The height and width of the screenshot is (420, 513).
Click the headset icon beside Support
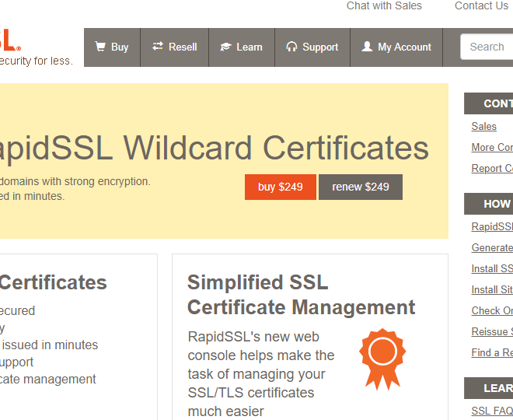coord(291,47)
